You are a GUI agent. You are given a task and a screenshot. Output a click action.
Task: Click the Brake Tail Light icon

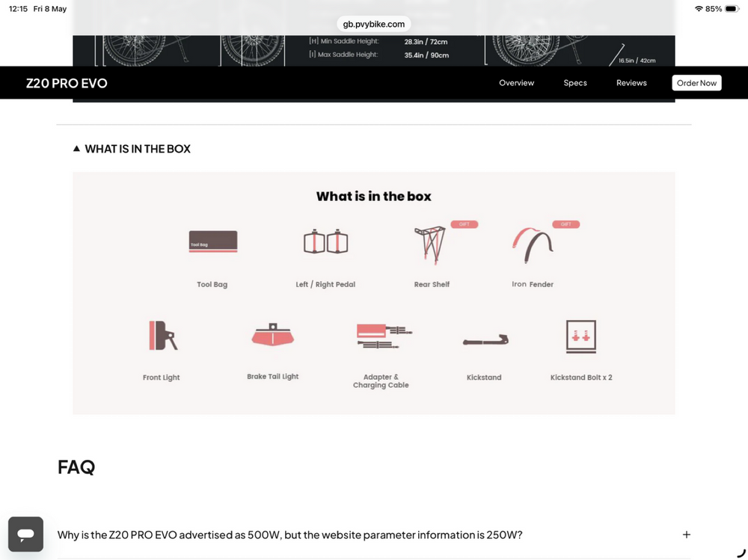click(273, 334)
